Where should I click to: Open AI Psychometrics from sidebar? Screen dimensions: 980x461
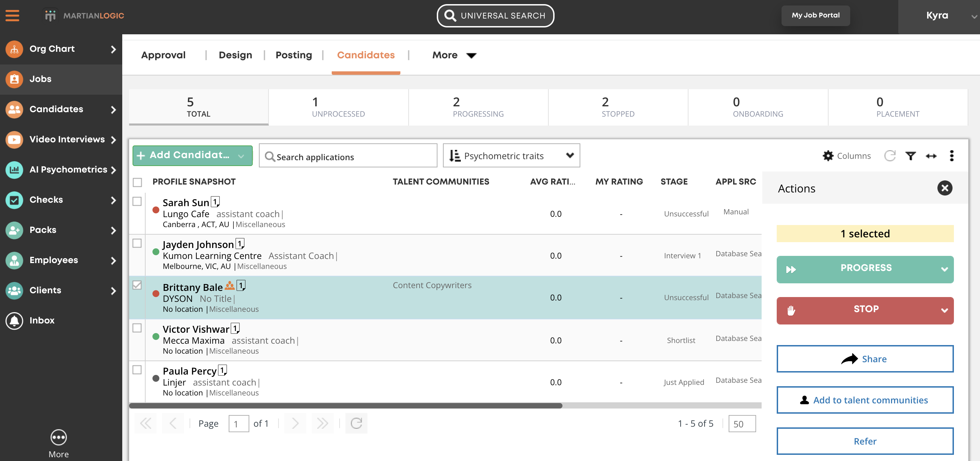68,169
